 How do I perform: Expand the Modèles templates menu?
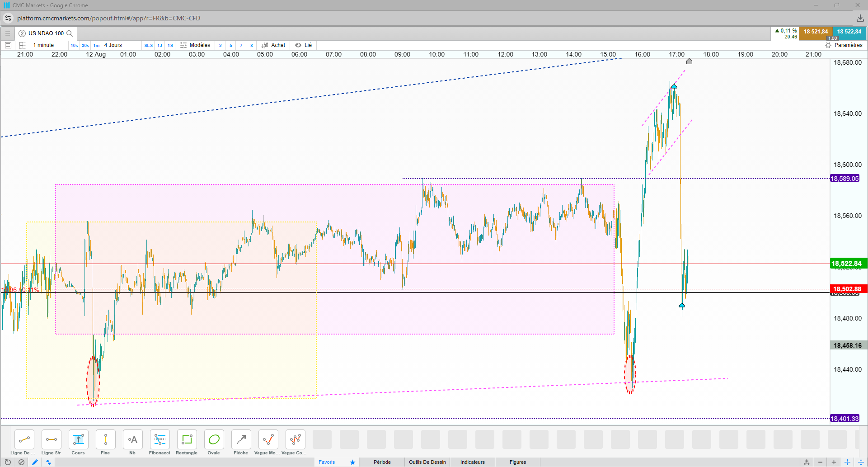pos(195,45)
